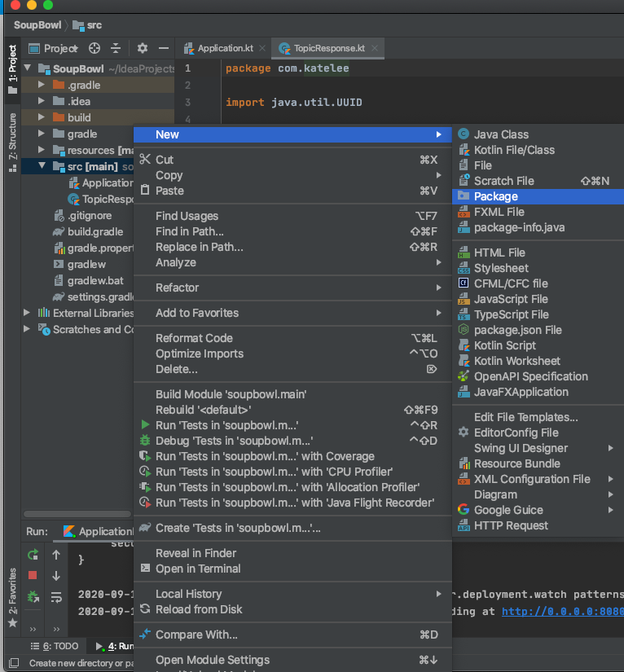Click the EditorConfig File gear icon
Viewport: 624px width, 672px height.
click(464, 432)
